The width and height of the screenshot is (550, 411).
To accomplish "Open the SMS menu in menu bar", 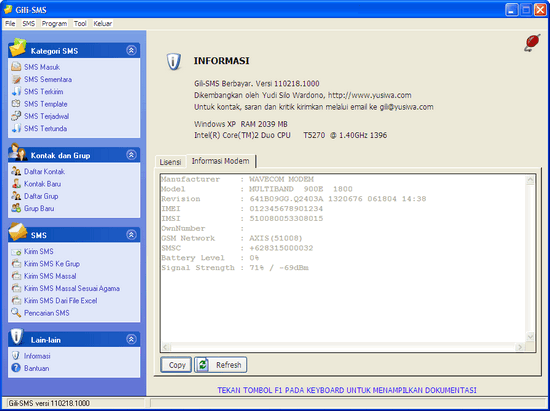I will coord(29,23).
